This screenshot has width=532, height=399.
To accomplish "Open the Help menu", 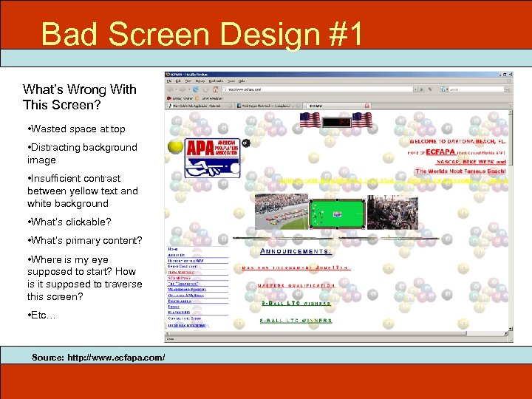I will [242, 81].
